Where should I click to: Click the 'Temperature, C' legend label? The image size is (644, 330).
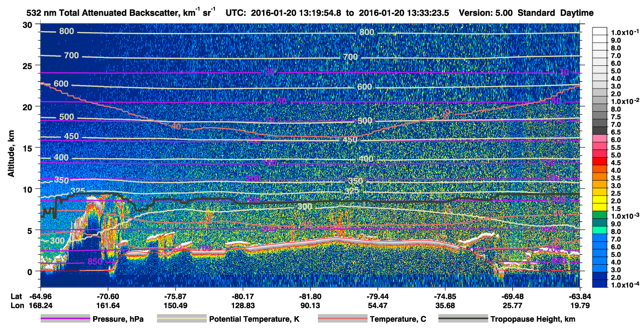click(398, 320)
